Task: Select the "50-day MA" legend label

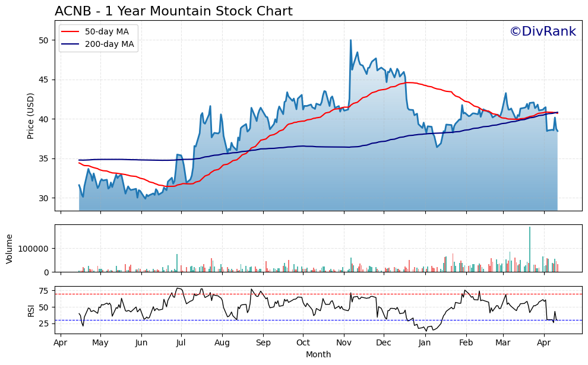Action: pos(107,32)
